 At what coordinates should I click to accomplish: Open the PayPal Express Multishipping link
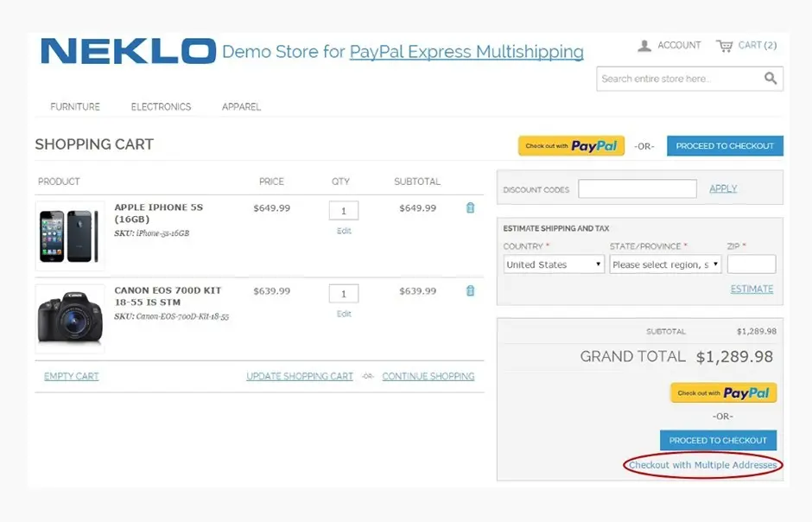[x=466, y=51]
